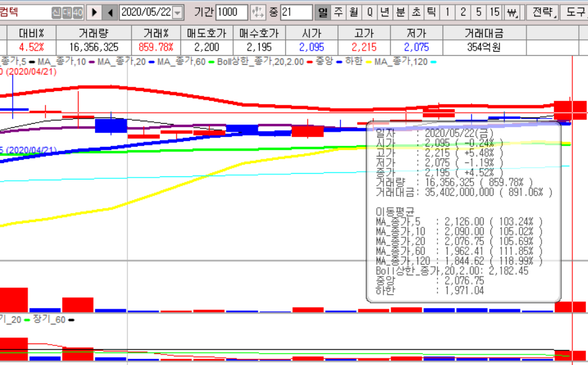Select the quarterly Q chart button

[x=369, y=12]
